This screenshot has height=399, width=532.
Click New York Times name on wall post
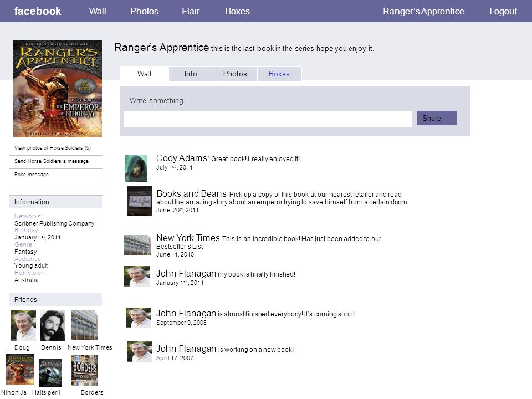(x=188, y=238)
